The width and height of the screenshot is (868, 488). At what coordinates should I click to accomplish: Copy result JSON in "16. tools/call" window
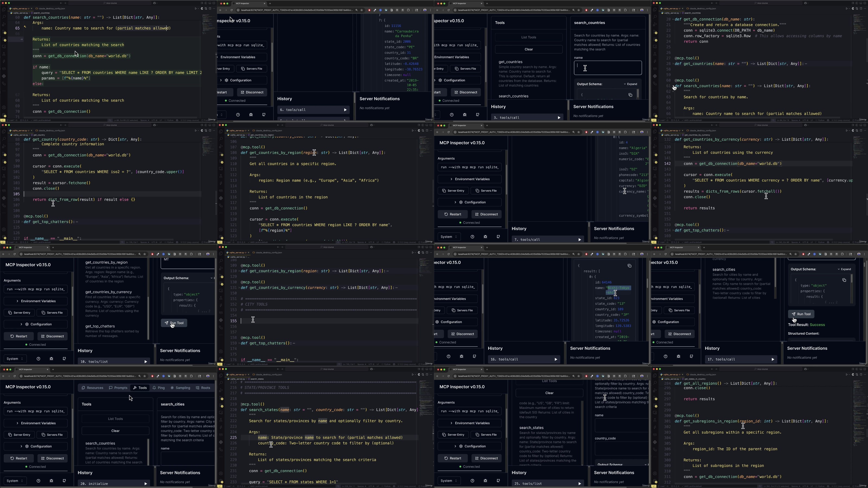click(629, 266)
